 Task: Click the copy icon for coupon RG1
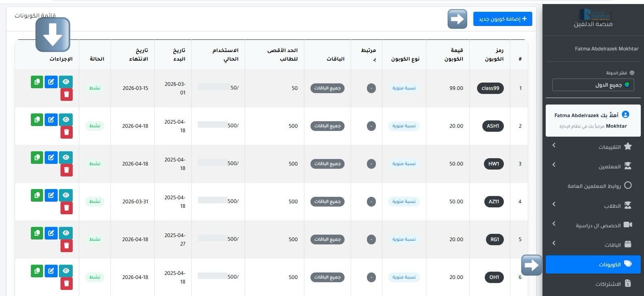(37, 233)
